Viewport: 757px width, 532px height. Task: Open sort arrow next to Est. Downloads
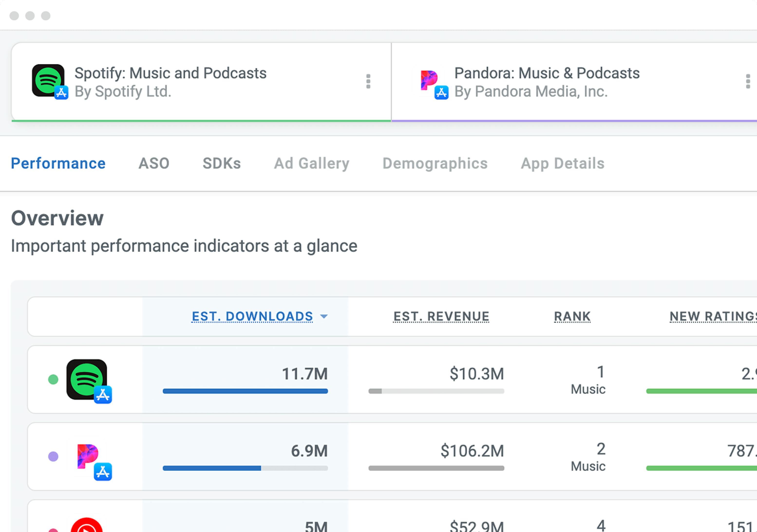(324, 317)
